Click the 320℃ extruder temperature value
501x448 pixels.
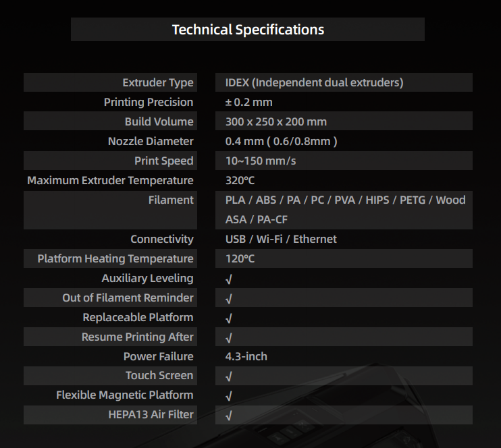240,181
